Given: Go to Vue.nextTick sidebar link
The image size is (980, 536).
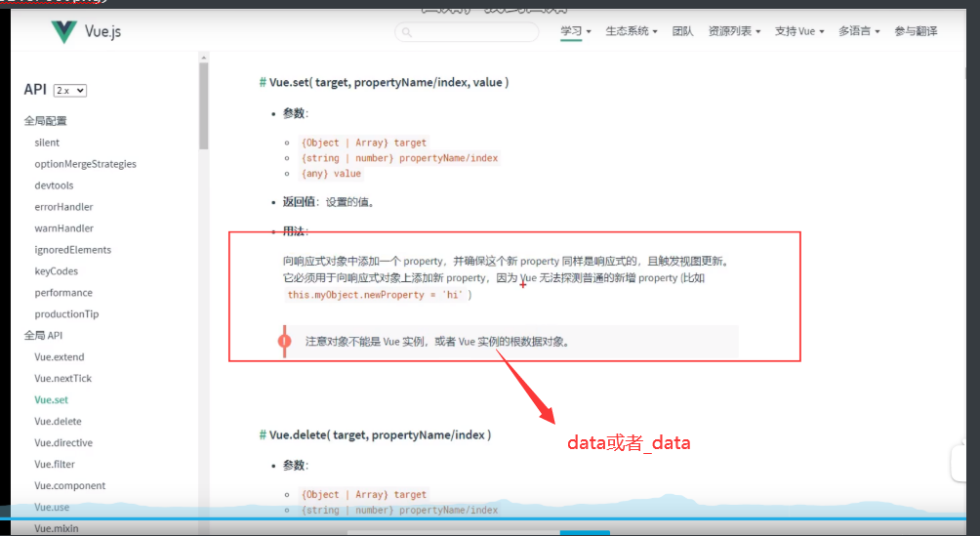Looking at the screenshot, I should [x=62, y=379].
